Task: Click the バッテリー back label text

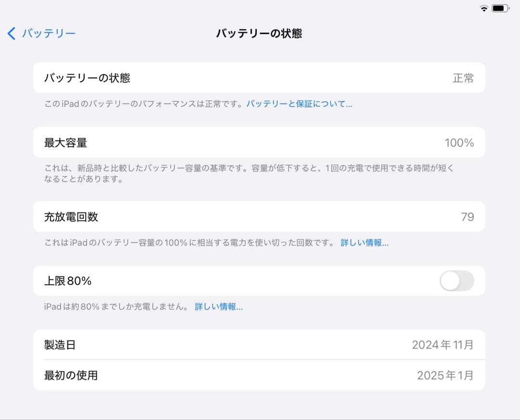Action: click(x=48, y=33)
